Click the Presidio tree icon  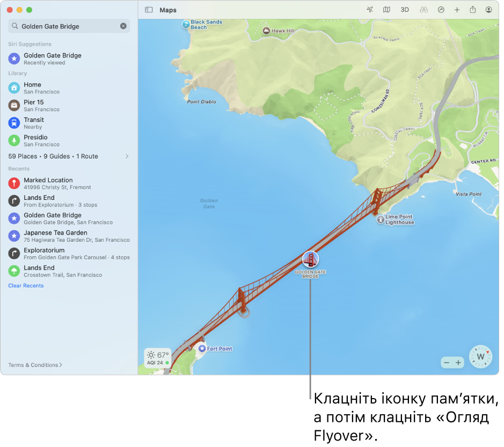click(x=14, y=141)
